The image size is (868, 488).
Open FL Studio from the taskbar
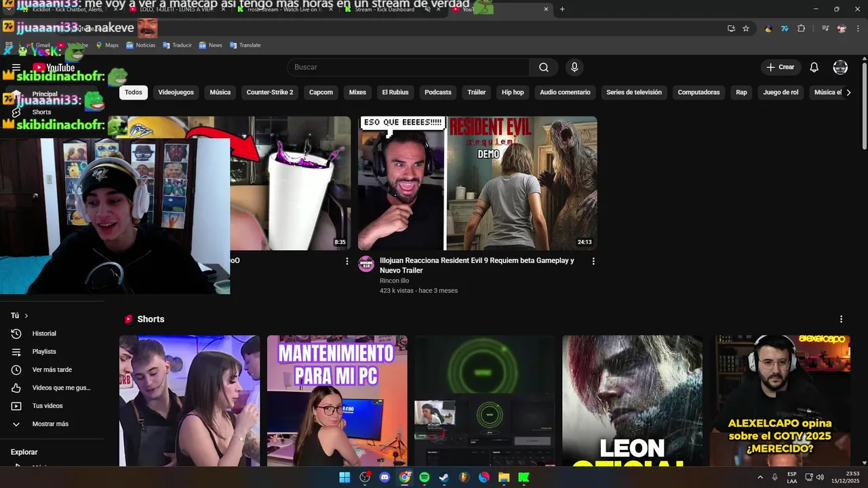464,477
